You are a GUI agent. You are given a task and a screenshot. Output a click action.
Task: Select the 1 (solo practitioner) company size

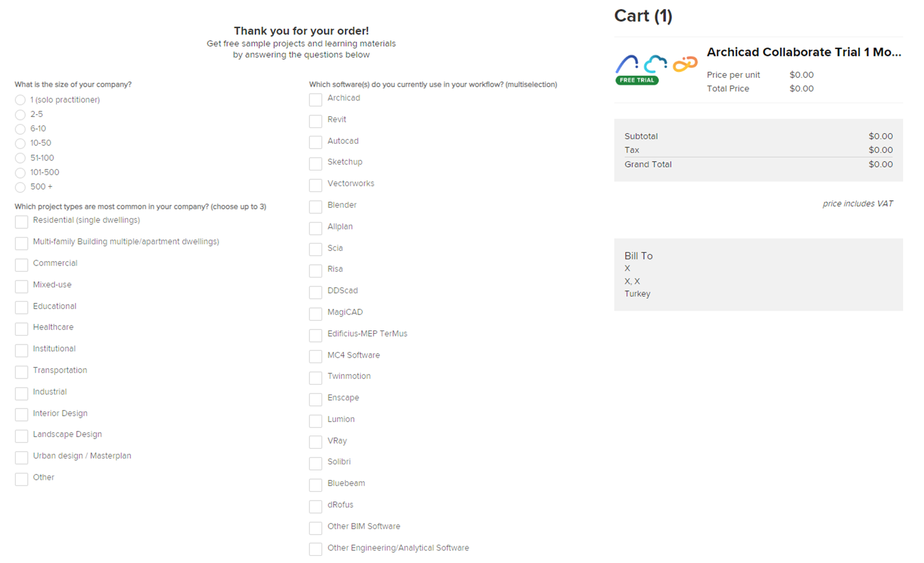[x=20, y=100]
